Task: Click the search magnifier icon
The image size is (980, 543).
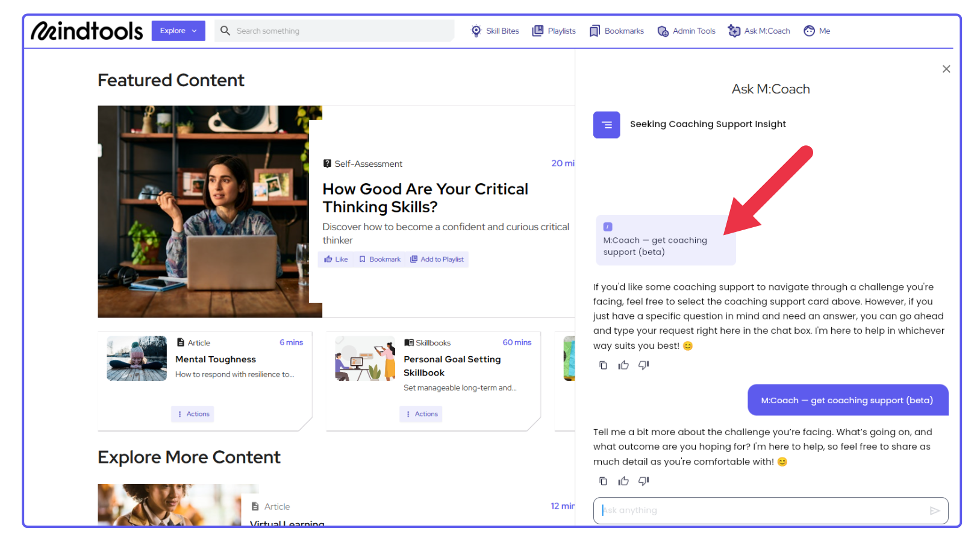Action: click(225, 31)
